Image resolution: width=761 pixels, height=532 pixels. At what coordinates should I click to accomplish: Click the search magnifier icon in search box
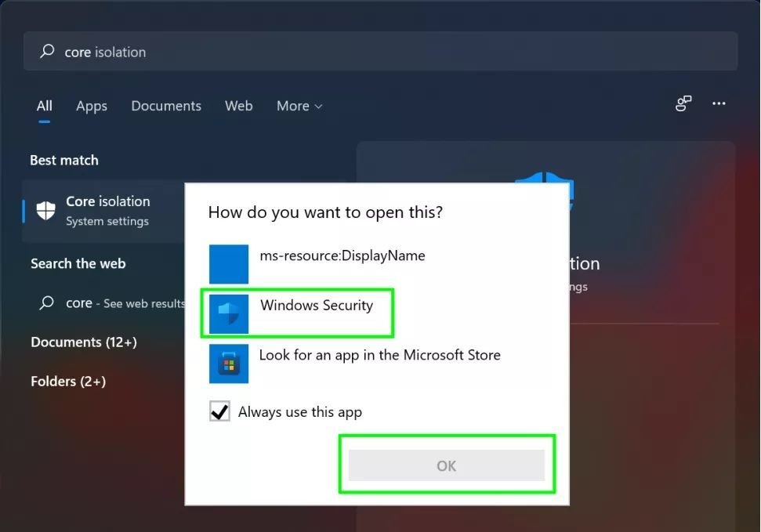click(x=47, y=51)
